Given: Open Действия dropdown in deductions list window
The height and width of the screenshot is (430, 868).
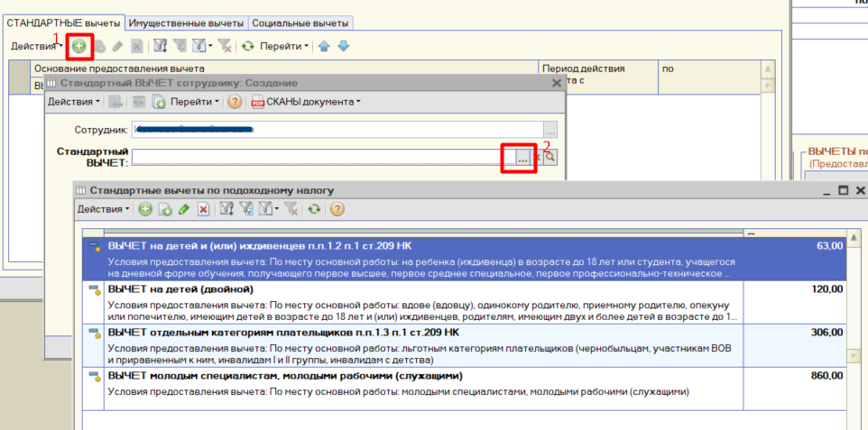Looking at the screenshot, I should pos(103,209).
